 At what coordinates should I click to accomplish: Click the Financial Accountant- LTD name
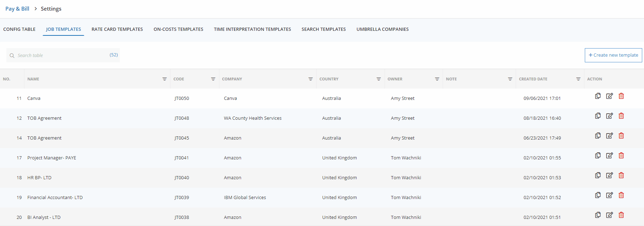click(55, 198)
